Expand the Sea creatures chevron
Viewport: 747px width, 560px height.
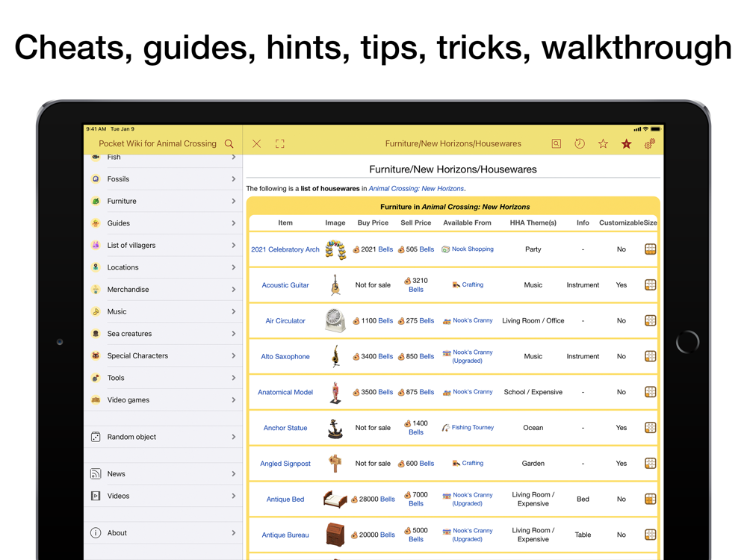tap(233, 334)
